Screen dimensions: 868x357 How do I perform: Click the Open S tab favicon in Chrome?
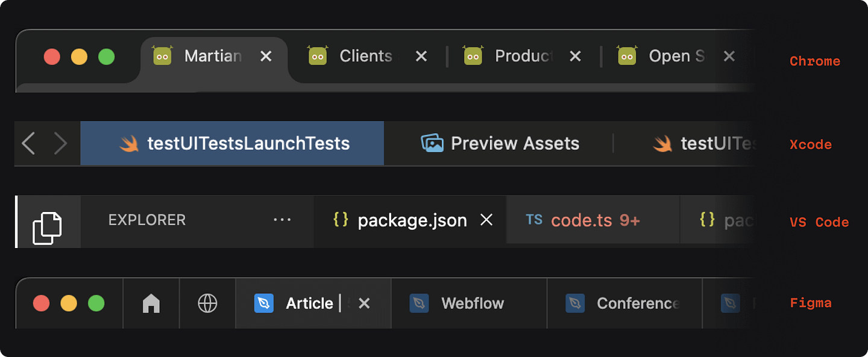click(627, 55)
